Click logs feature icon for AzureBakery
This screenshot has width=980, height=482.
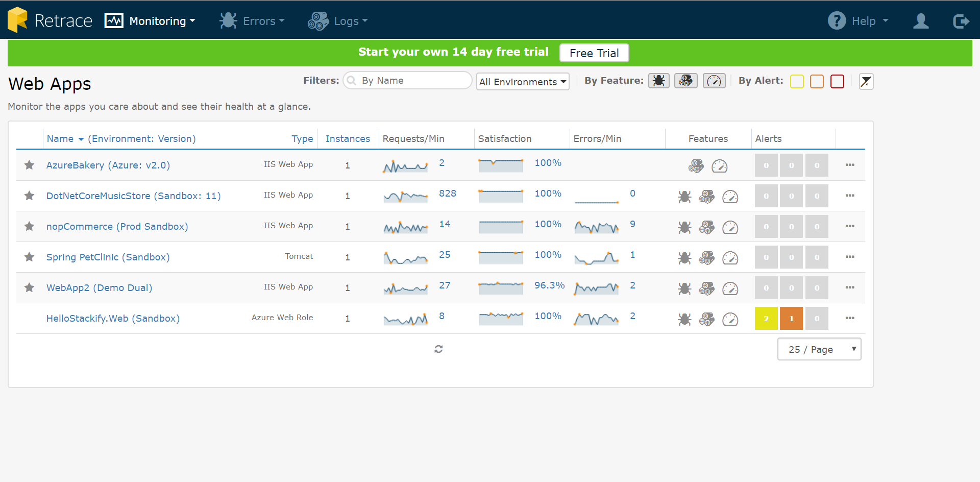coord(696,166)
